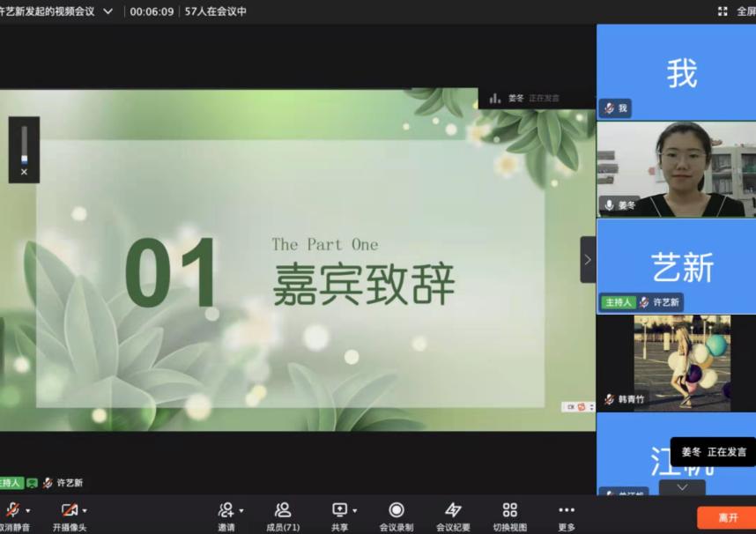
Task: Turn on camera with 开摄像头
Action: click(x=69, y=510)
